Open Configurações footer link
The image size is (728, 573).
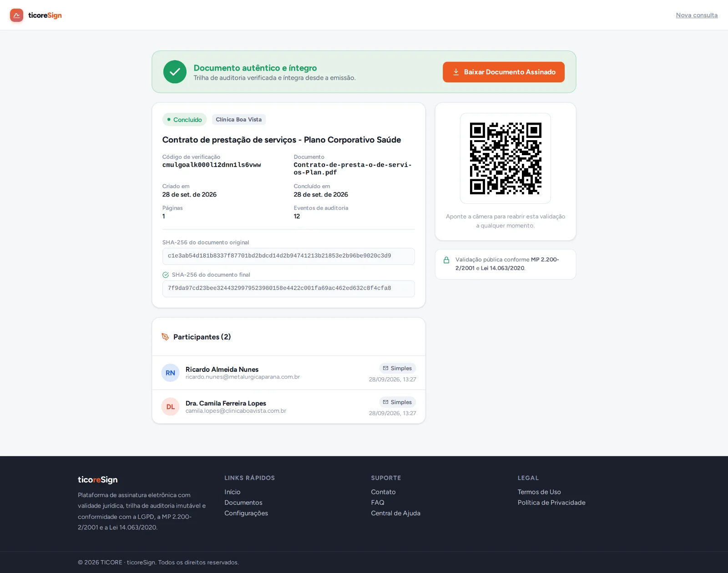246,513
